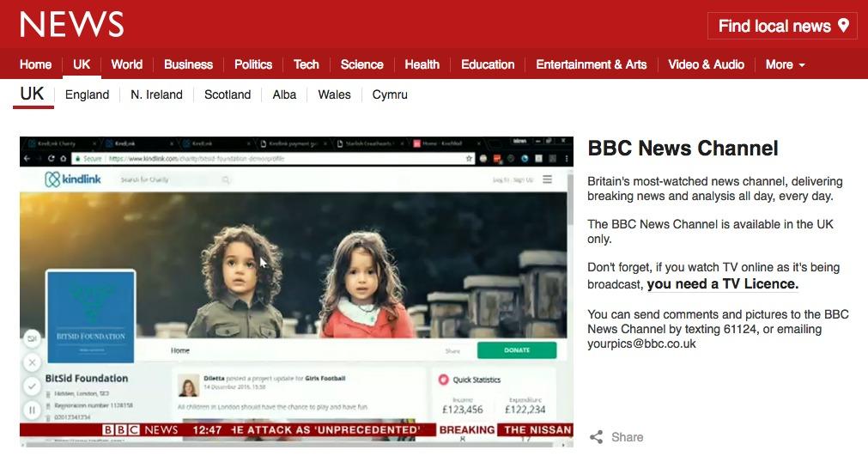Click the camera circle icon in video
868x462 pixels.
[32, 338]
